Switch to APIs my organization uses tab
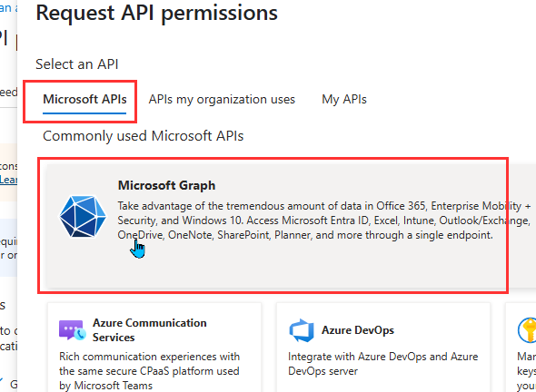Image resolution: width=536 pixels, height=392 pixels. [x=222, y=100]
